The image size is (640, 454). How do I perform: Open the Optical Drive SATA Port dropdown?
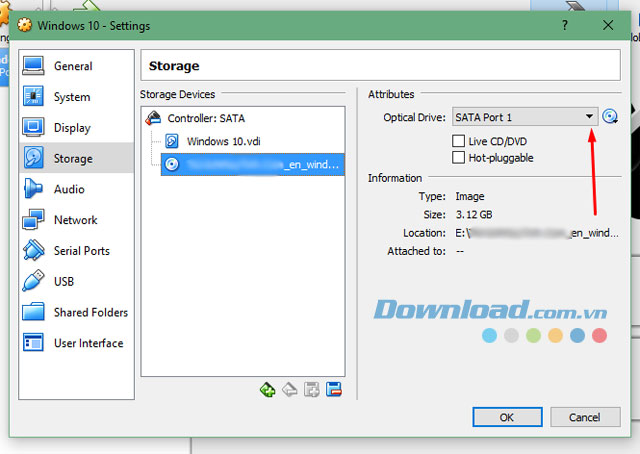tap(525, 117)
